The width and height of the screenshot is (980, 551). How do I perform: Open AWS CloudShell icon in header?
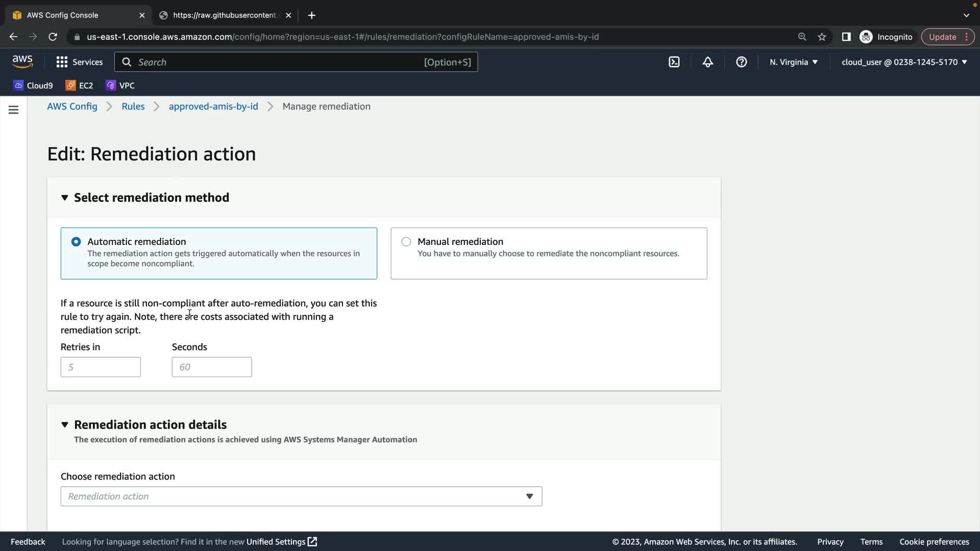[674, 62]
